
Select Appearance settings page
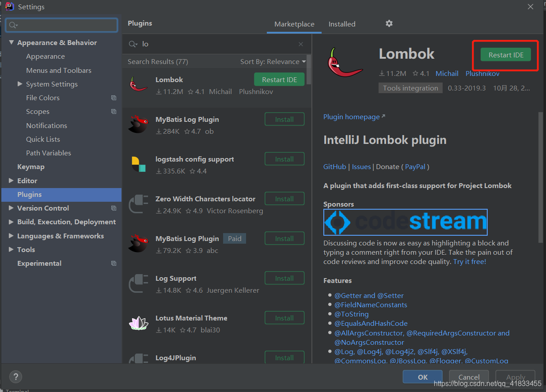pyautogui.click(x=45, y=57)
